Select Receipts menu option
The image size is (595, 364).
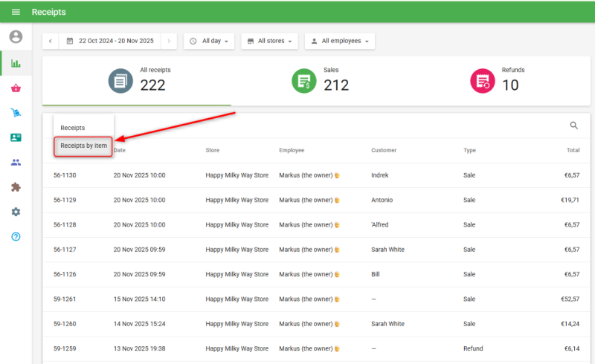click(x=73, y=128)
